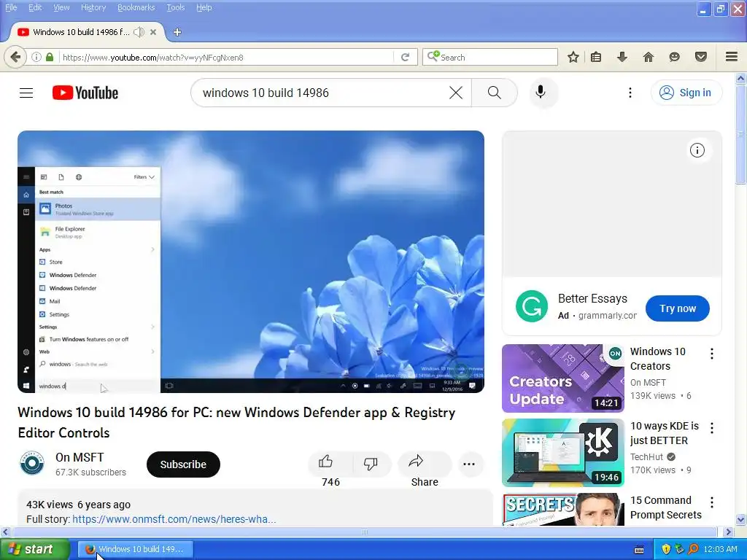Open the View menu

click(61, 7)
